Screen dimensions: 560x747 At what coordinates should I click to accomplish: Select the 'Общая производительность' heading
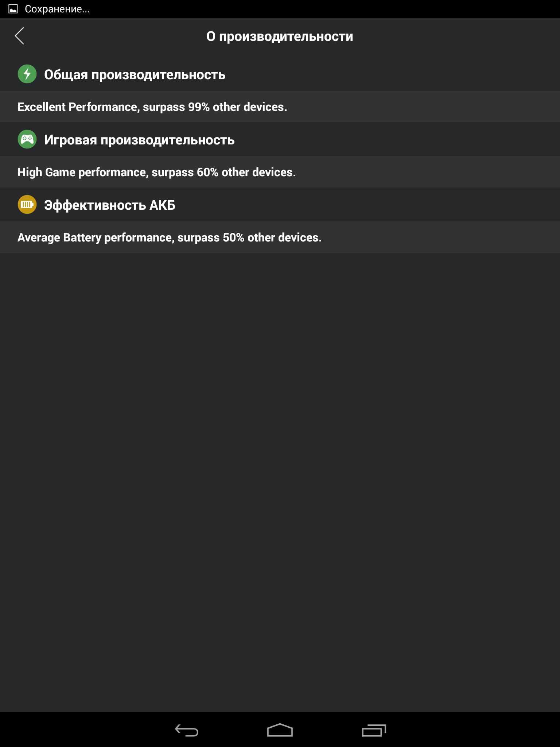pos(135,75)
